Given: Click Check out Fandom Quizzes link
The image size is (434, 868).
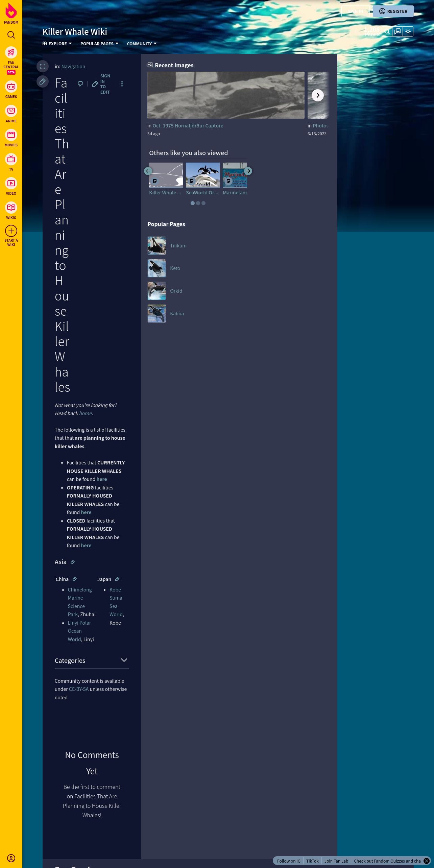Looking at the screenshot, I should click(387, 861).
